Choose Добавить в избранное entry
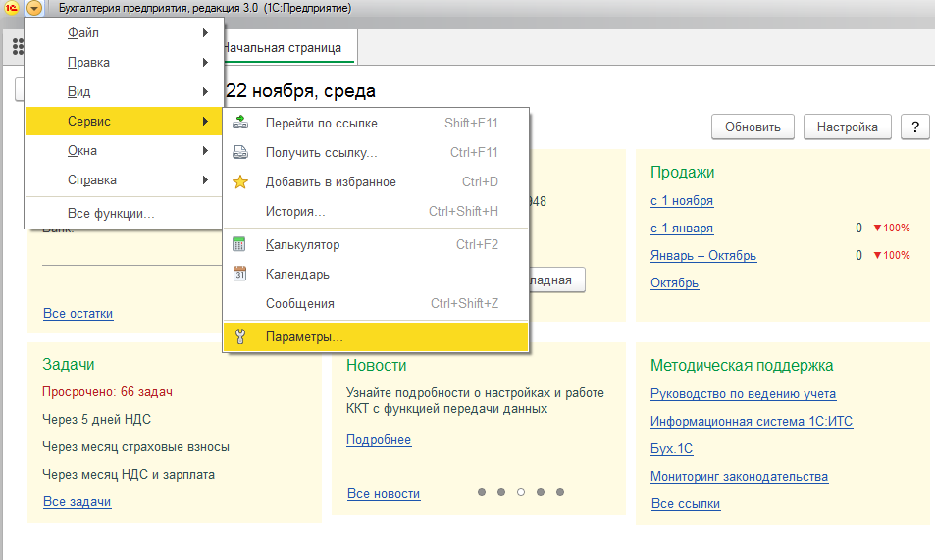Image resolution: width=935 pixels, height=560 pixels. (376, 181)
